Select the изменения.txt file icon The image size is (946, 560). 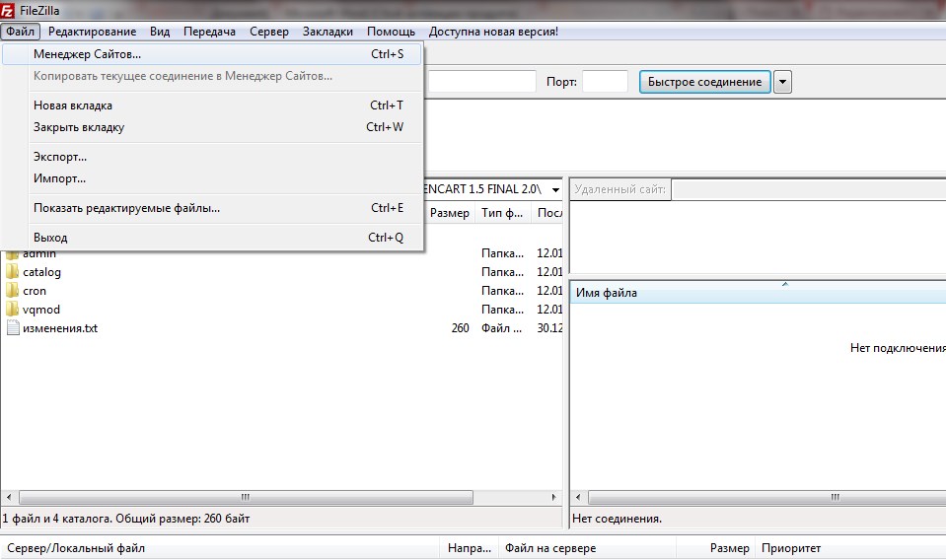pyautogui.click(x=13, y=328)
